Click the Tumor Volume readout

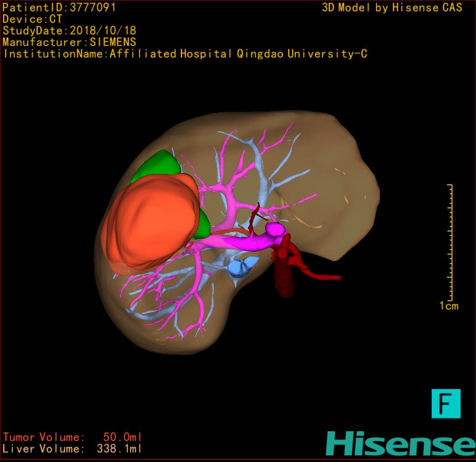pos(72,438)
